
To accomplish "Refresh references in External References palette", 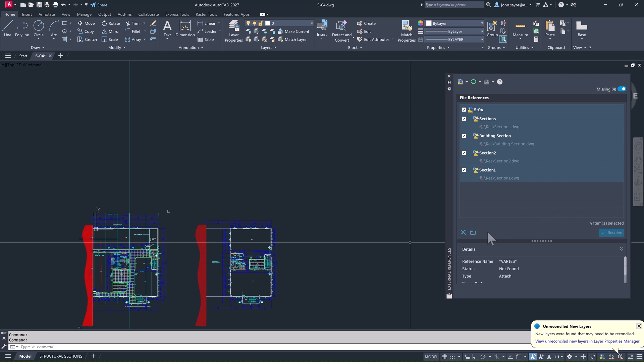I will tap(473, 82).
